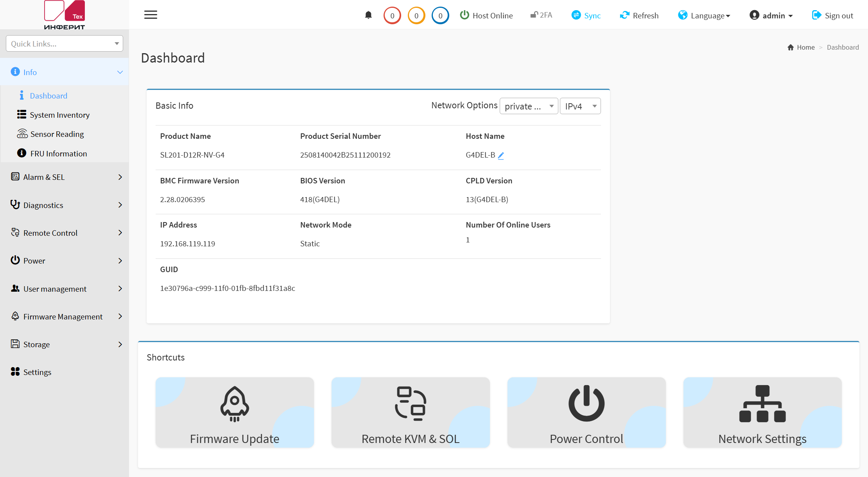This screenshot has width=868, height=477.
Task: Click the Alarm & SEL sidebar icon
Action: click(x=15, y=176)
